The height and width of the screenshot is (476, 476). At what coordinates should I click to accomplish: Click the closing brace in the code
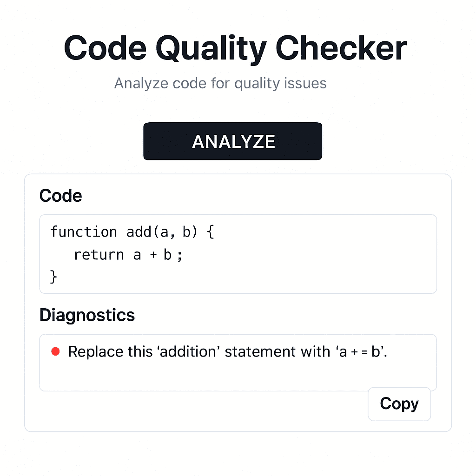click(x=53, y=277)
